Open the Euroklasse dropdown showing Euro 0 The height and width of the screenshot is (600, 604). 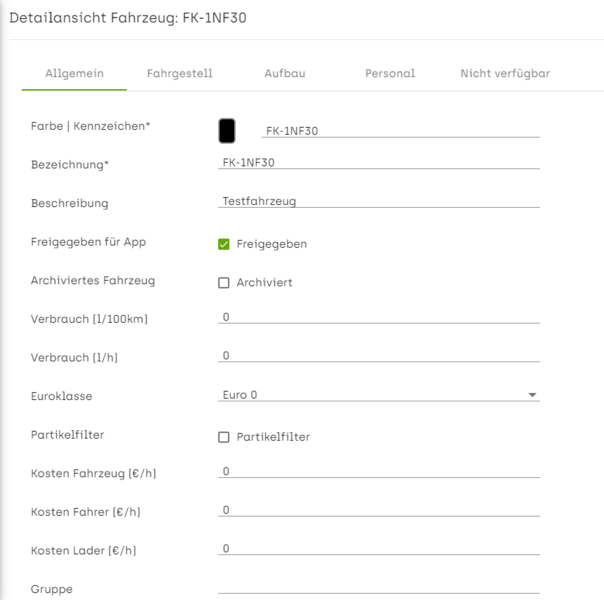[x=379, y=395]
